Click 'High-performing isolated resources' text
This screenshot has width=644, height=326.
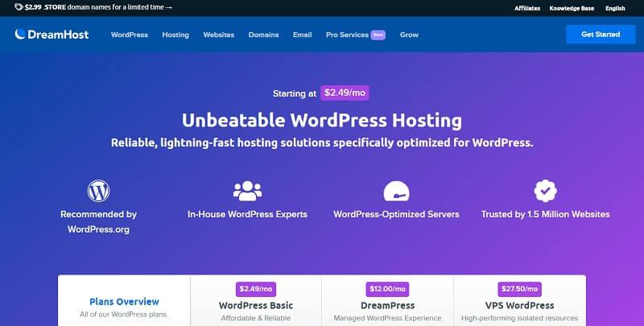pyautogui.click(x=519, y=318)
